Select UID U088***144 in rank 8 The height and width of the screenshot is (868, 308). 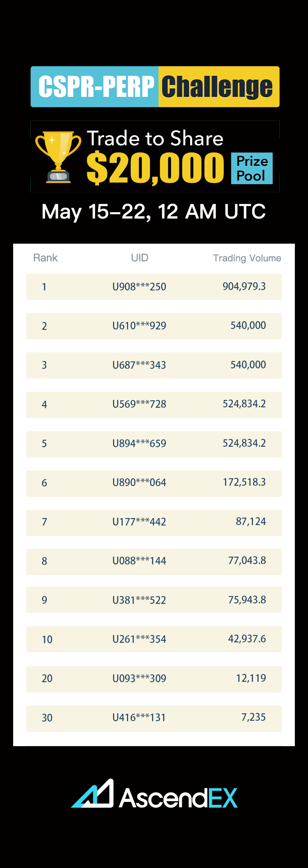139,561
